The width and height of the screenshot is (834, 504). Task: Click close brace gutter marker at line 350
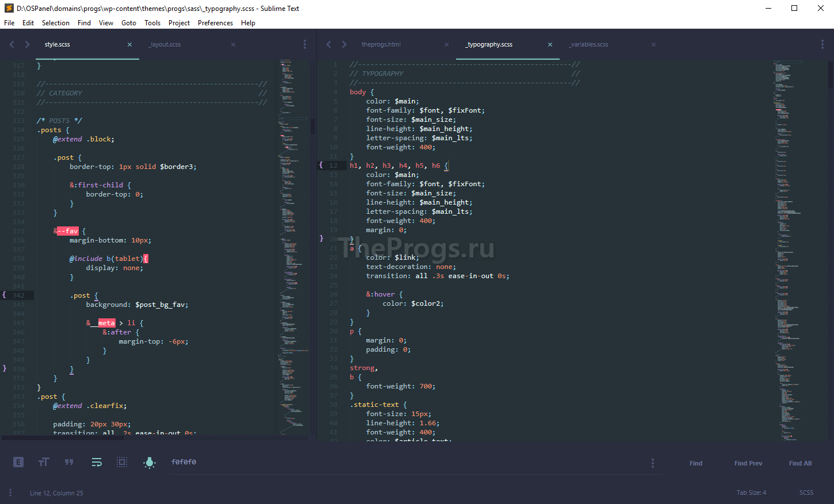coord(4,368)
